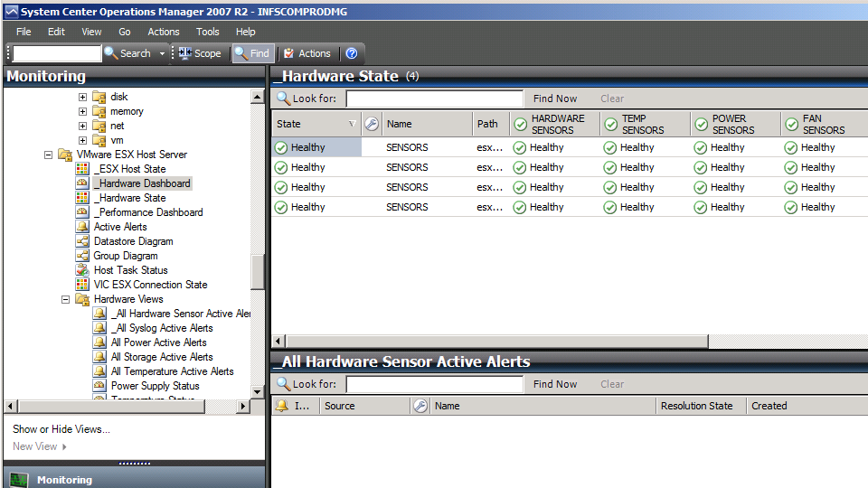This screenshot has height=488, width=868.
Task: Open the Search dropdown arrow
Action: pyautogui.click(x=162, y=53)
